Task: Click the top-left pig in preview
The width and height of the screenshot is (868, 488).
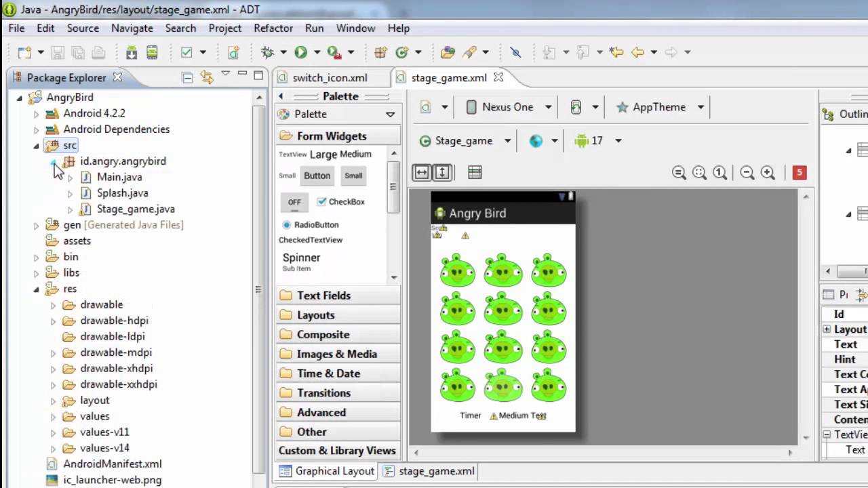Action: pyautogui.click(x=458, y=270)
